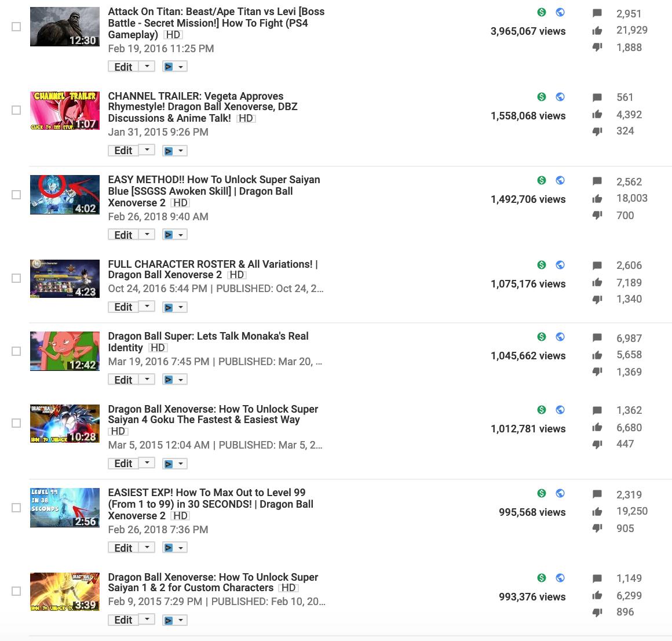This screenshot has height=641, width=672.
Task: Click dollar icon for Super Saiyan 4 Goku video
Action: point(542,410)
